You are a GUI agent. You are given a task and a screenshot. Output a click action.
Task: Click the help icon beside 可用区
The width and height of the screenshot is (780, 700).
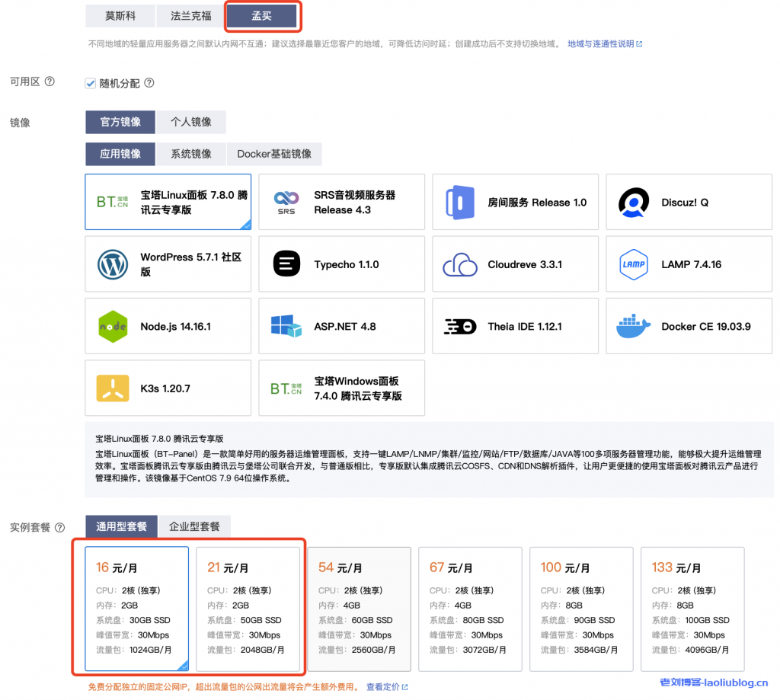pos(50,82)
